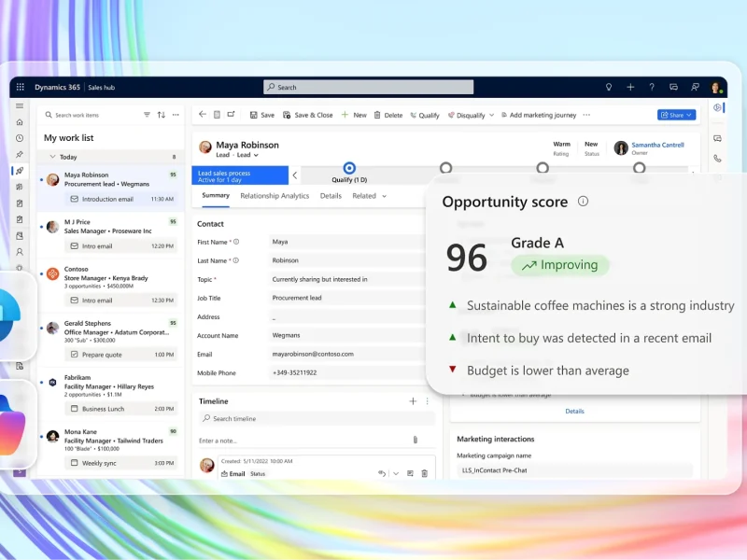Screen dimensions: 747x560
Task: Expand timeline email chevron down
Action: click(396, 473)
